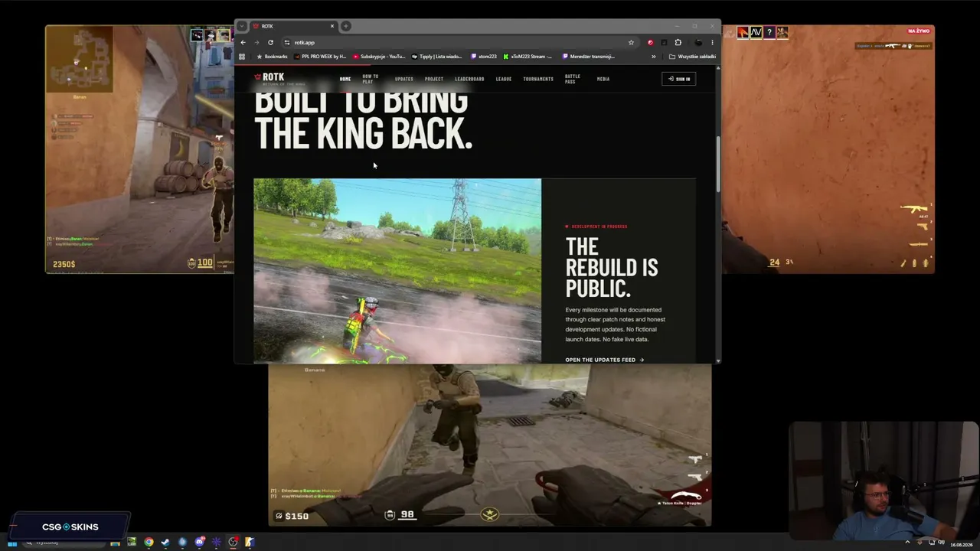The height and width of the screenshot is (551, 980).
Task: Open a new browser tab
Action: (x=346, y=26)
